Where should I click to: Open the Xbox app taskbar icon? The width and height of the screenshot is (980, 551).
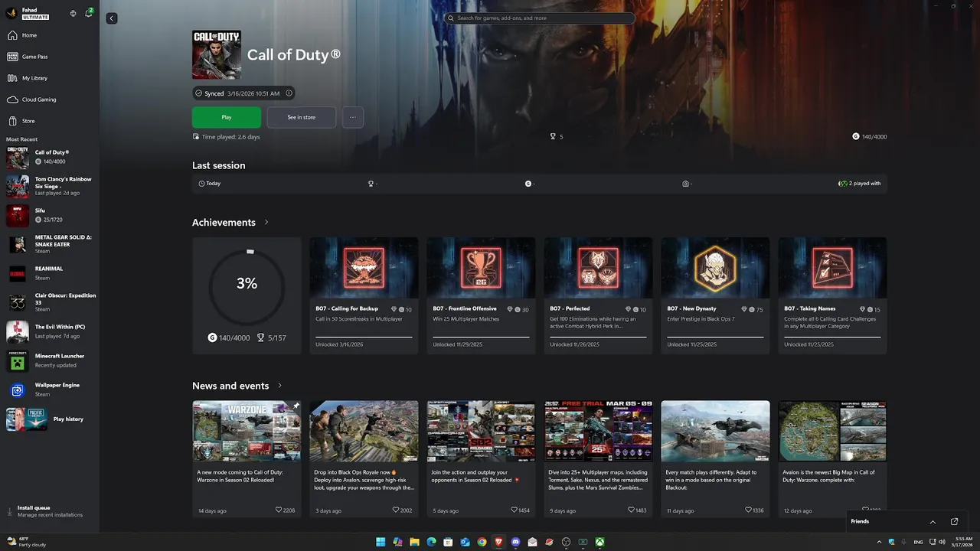(x=599, y=542)
